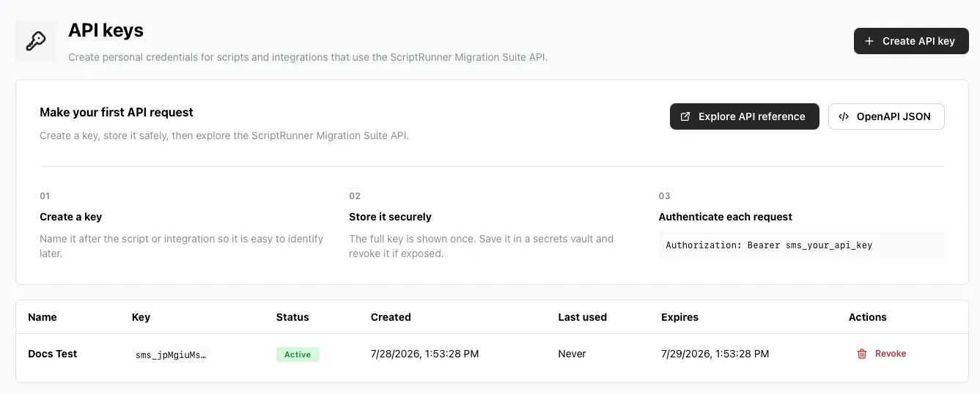Click the API keys page heading
This screenshot has width=980, height=394.
coord(106,31)
